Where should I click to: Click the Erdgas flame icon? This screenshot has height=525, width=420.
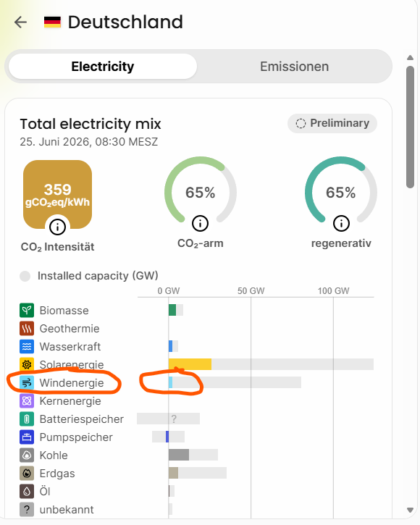tap(27, 473)
